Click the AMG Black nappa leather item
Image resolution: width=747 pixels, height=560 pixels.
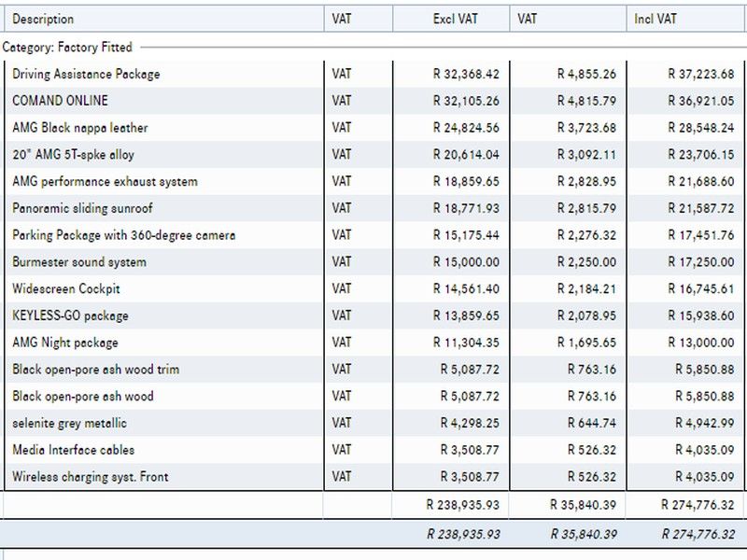point(79,128)
